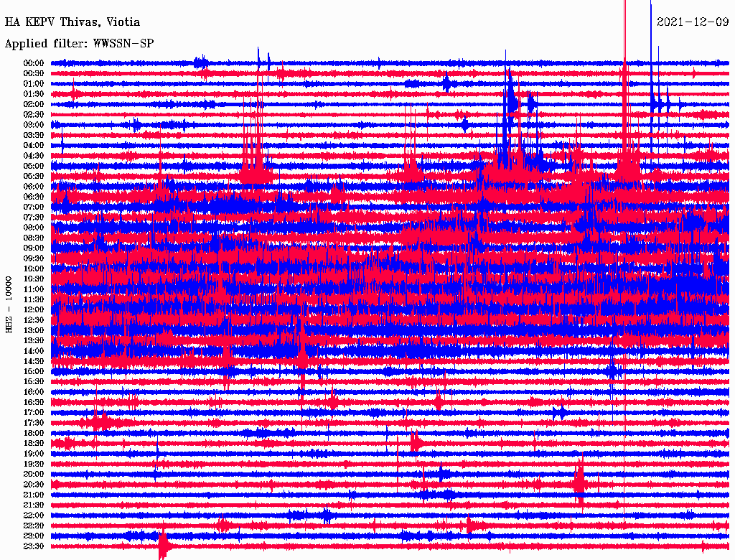Select the 16:00 time label
The image size is (735, 560).
tap(34, 391)
